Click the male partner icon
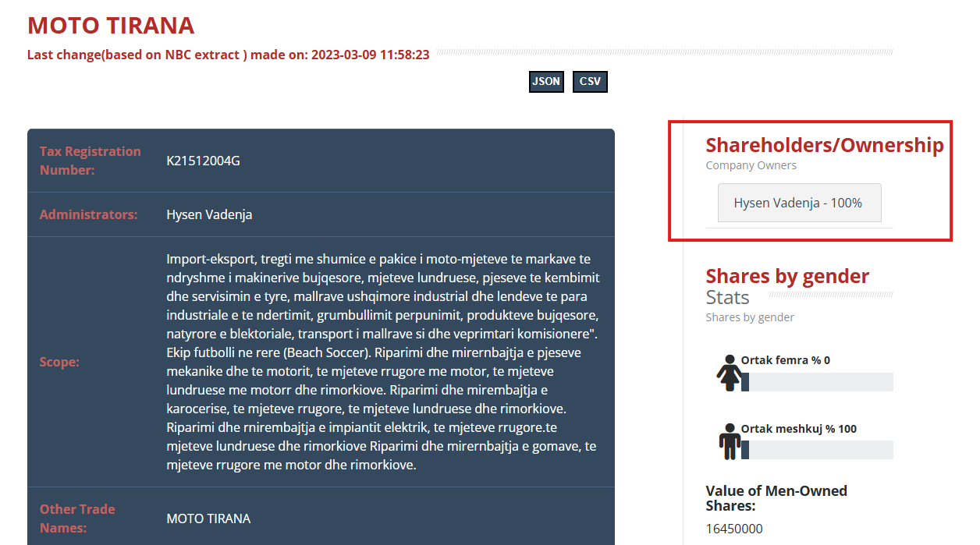980x545 pixels. click(730, 441)
